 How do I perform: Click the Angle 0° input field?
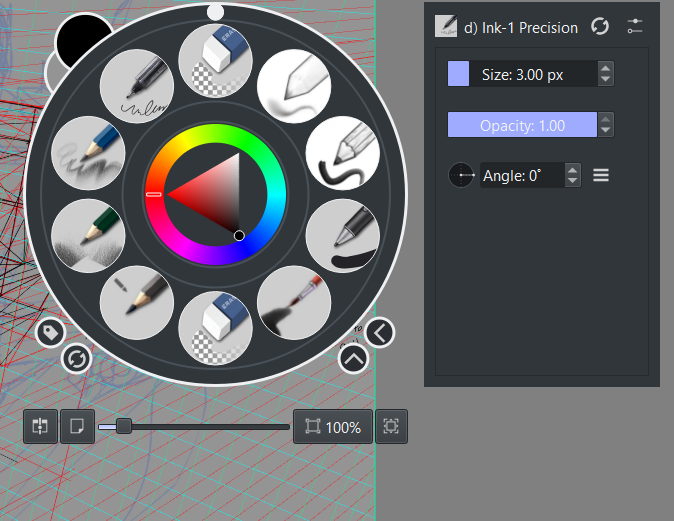coord(522,175)
